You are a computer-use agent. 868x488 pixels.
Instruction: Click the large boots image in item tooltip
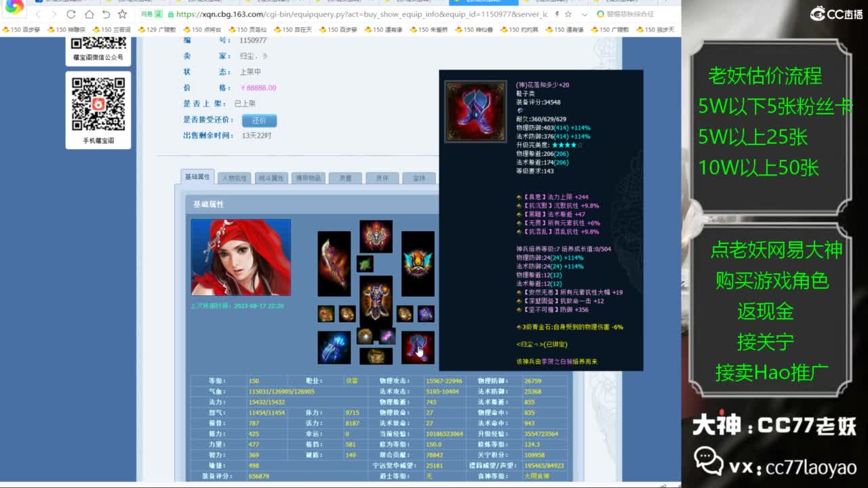click(x=475, y=112)
